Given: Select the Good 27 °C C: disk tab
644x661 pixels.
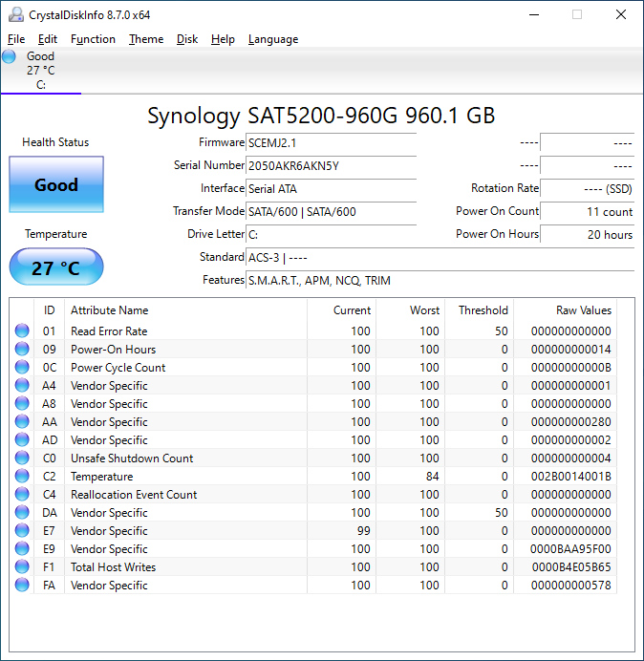Looking at the screenshot, I should [40, 71].
